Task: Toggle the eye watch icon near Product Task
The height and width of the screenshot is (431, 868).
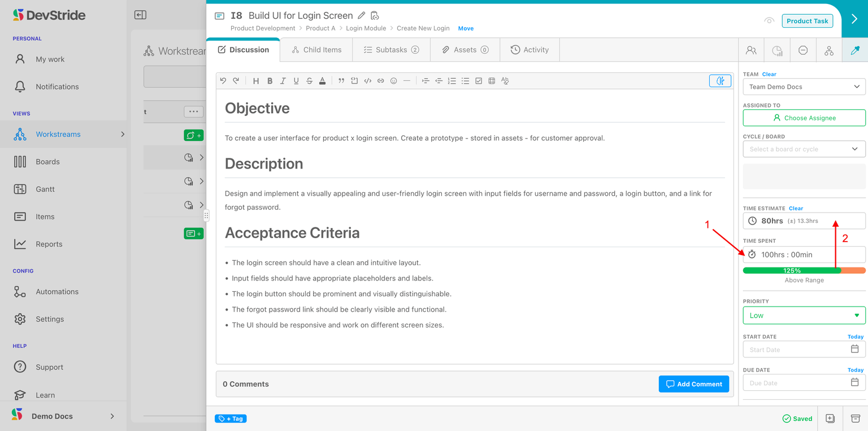Action: click(x=769, y=21)
